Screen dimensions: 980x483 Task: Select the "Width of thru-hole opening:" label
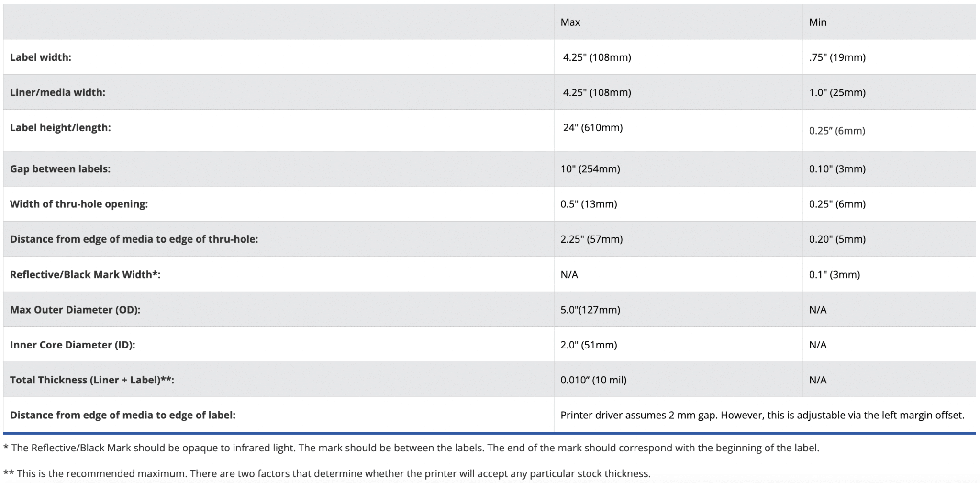[79, 204]
